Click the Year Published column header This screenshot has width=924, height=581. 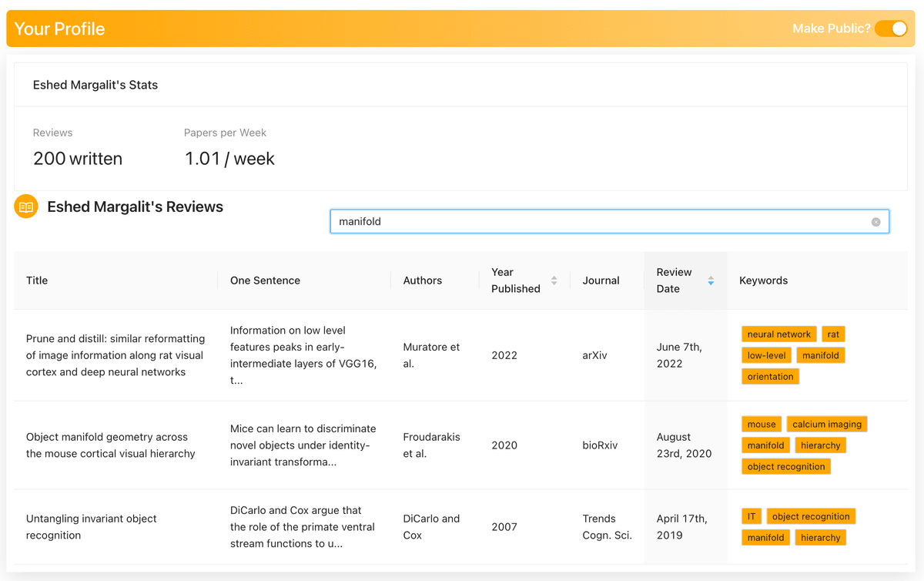coord(516,280)
